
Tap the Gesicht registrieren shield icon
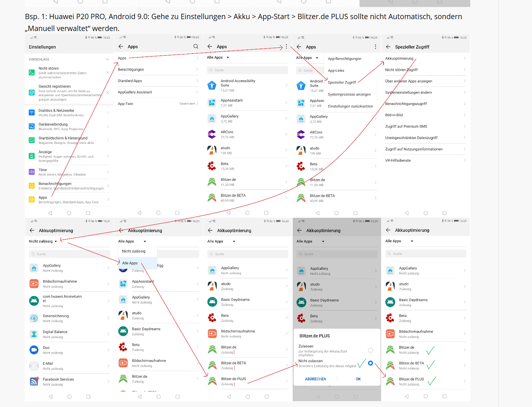(x=32, y=92)
